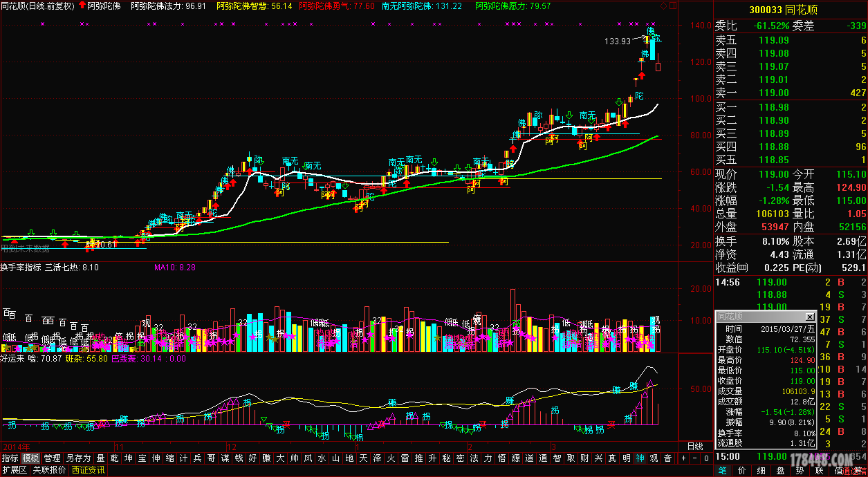Select the 观 template button
This screenshot has width=868, height=477.
tap(654, 458)
